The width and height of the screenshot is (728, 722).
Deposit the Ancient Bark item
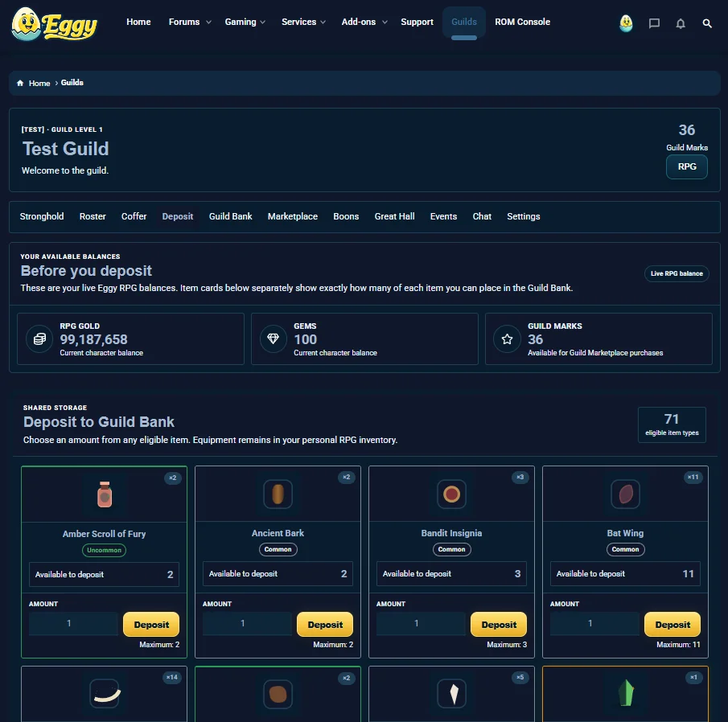[x=325, y=625]
